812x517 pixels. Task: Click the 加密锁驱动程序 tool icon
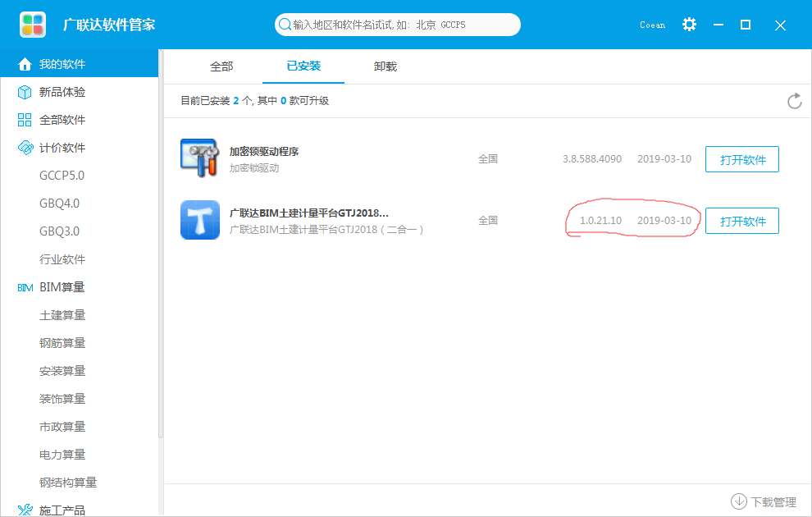click(x=200, y=158)
